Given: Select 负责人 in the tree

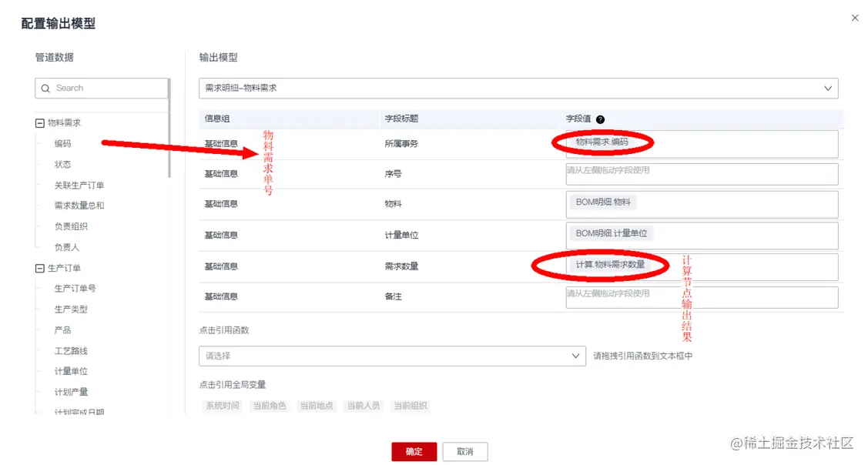Looking at the screenshot, I should [x=66, y=247].
